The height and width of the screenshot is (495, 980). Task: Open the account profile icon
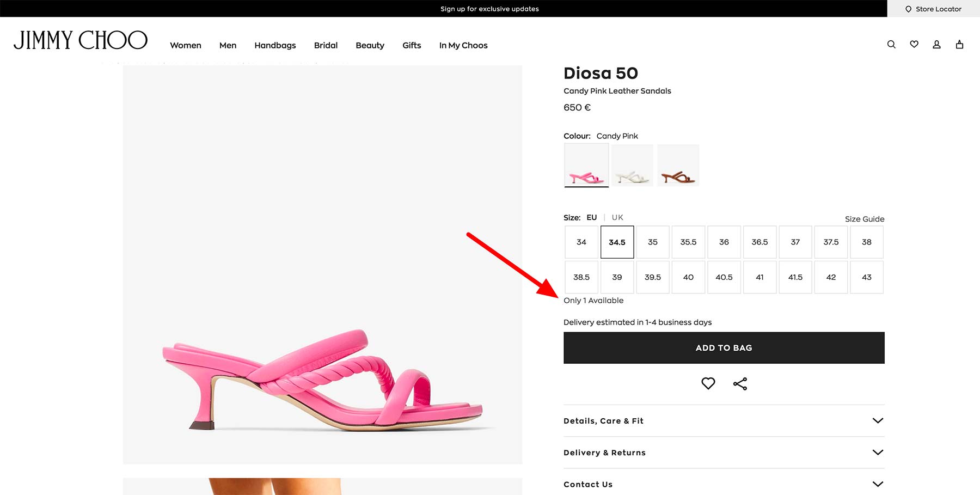936,45
